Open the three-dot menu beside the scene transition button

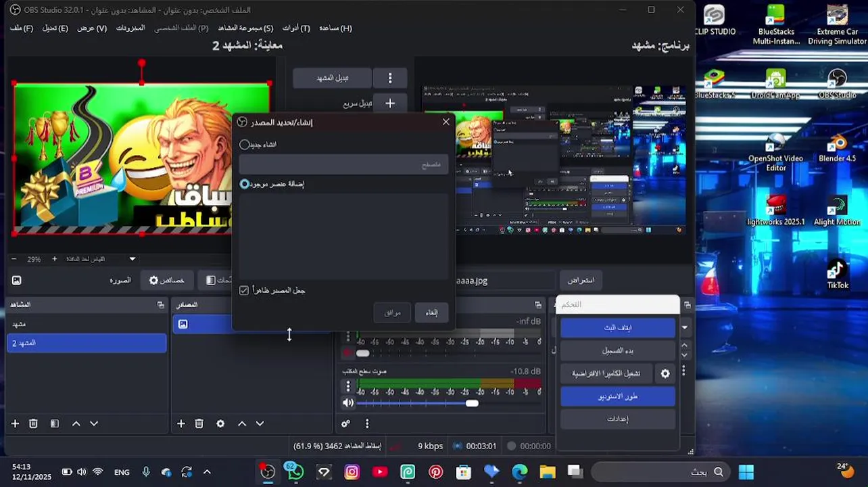click(390, 78)
